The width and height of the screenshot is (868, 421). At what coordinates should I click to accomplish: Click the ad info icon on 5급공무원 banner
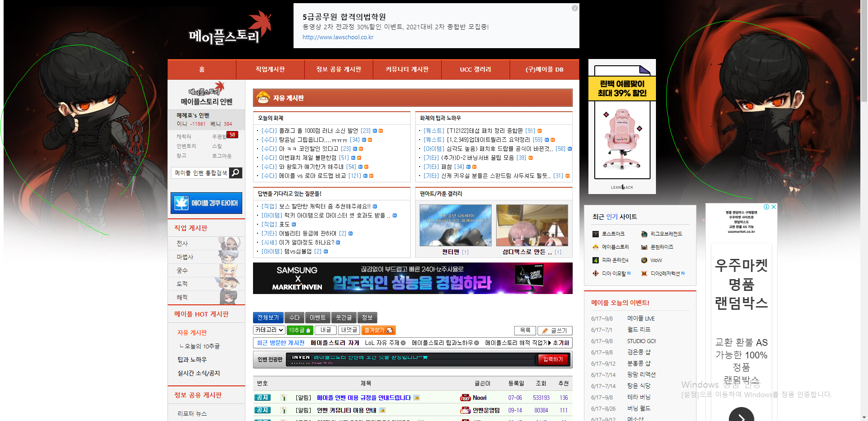(x=574, y=8)
